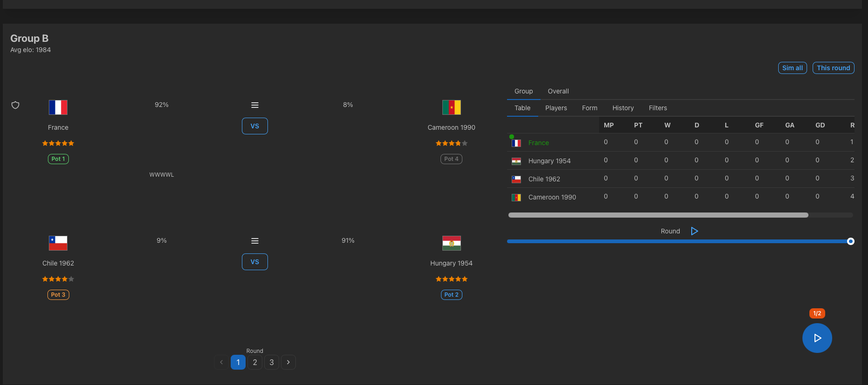The height and width of the screenshot is (385, 868).
Task: Switch to the Overall tab
Action: pos(558,91)
